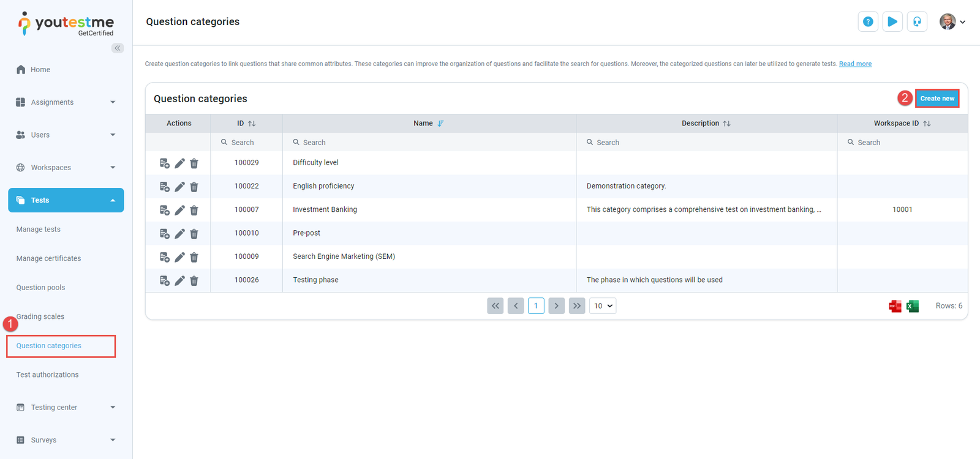Click the help question mark icon
The height and width of the screenshot is (459, 980).
coord(868,22)
